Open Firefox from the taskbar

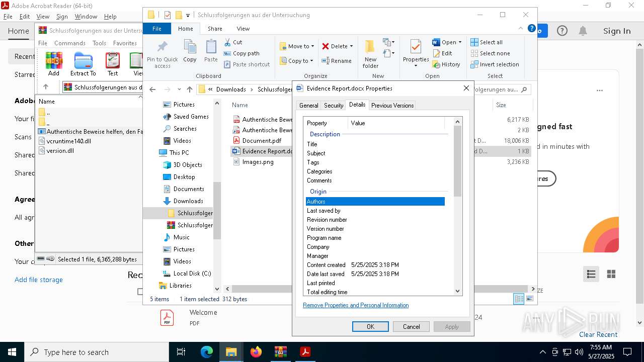[256, 352]
